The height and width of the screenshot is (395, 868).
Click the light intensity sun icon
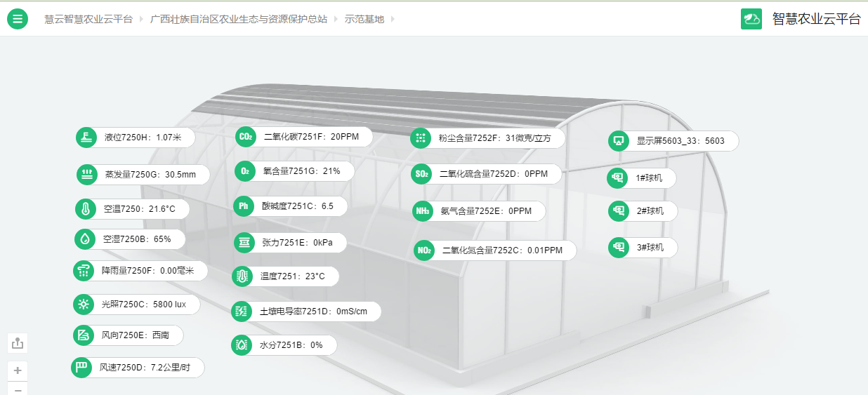(84, 304)
